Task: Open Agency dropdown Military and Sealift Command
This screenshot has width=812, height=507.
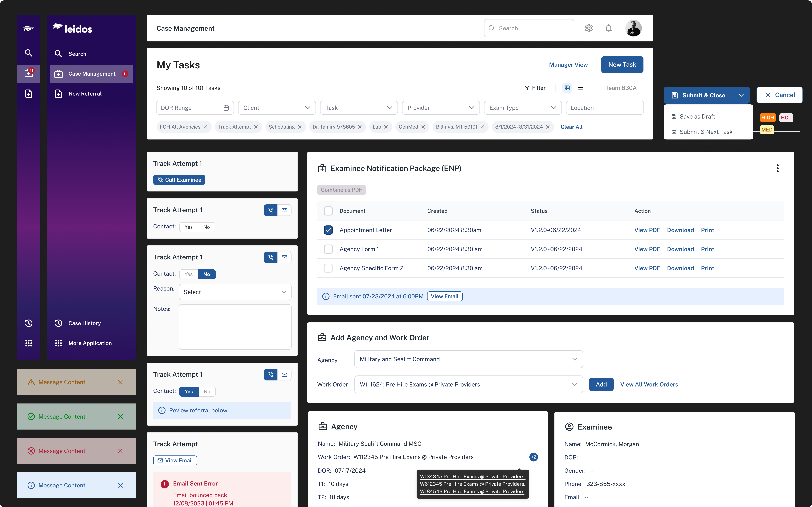Action: (x=468, y=359)
